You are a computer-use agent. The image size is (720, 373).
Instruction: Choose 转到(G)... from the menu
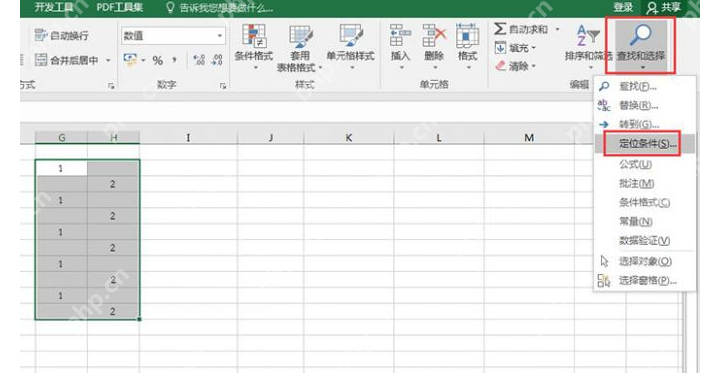645,124
